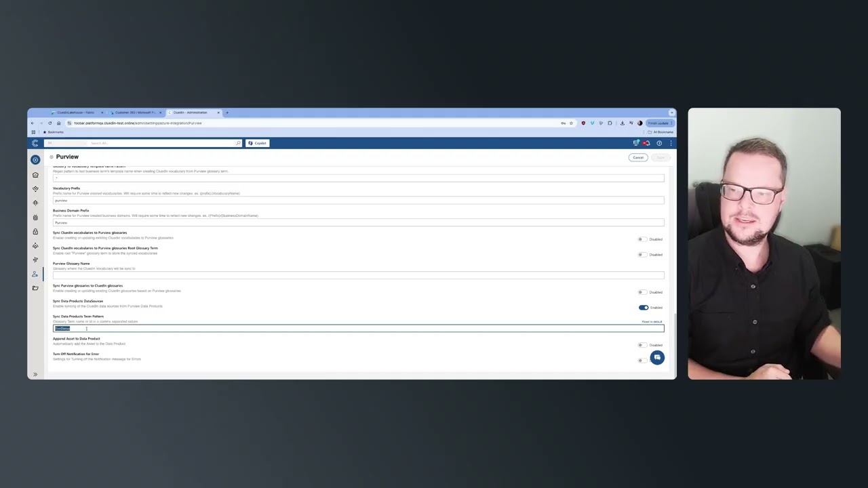
Task: Open the help question mark icon
Action: coord(659,143)
